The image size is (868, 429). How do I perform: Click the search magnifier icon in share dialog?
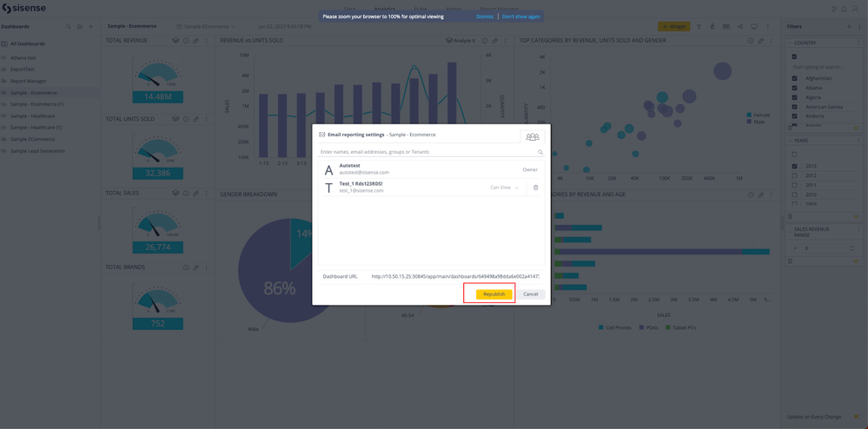(x=540, y=152)
